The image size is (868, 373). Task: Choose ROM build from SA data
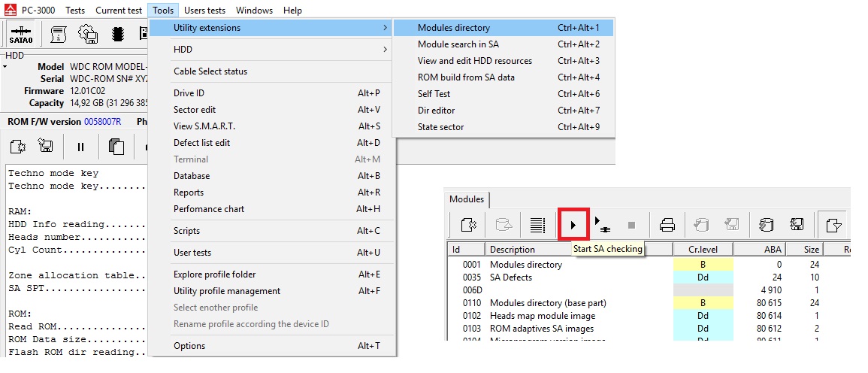(504, 77)
